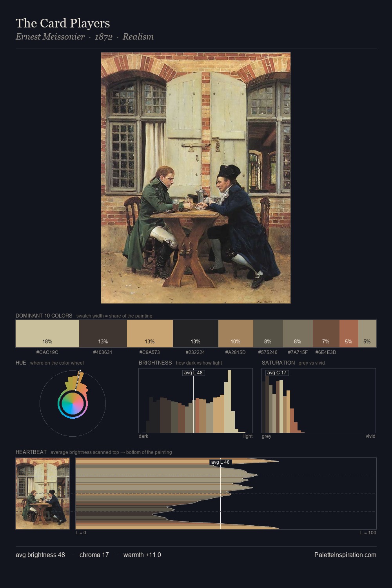392x588 pixels.
Task: Click the hex label #CAC19C
Action: (x=47, y=352)
